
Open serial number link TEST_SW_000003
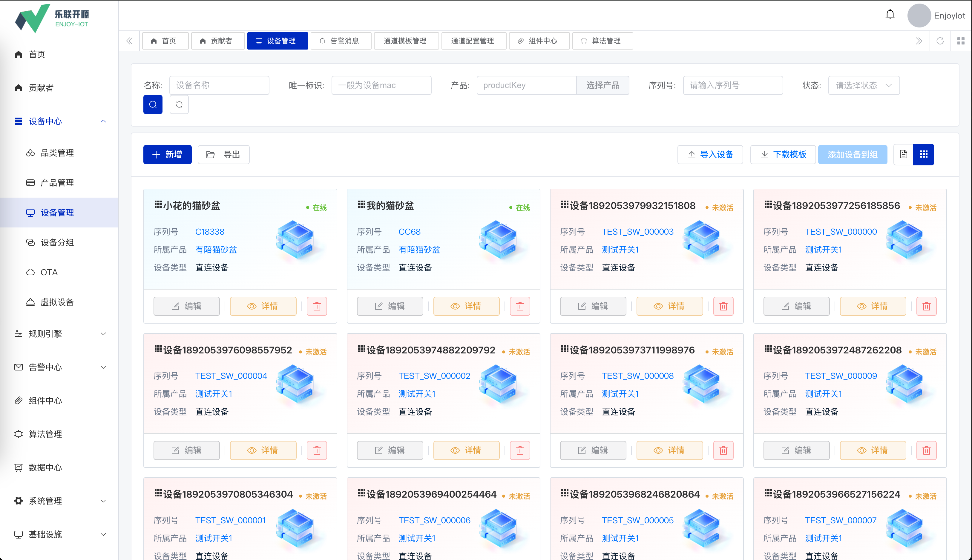(637, 232)
